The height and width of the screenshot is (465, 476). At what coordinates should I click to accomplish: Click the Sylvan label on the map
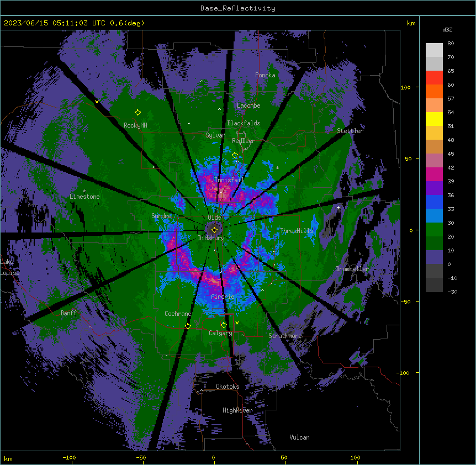[215, 135]
